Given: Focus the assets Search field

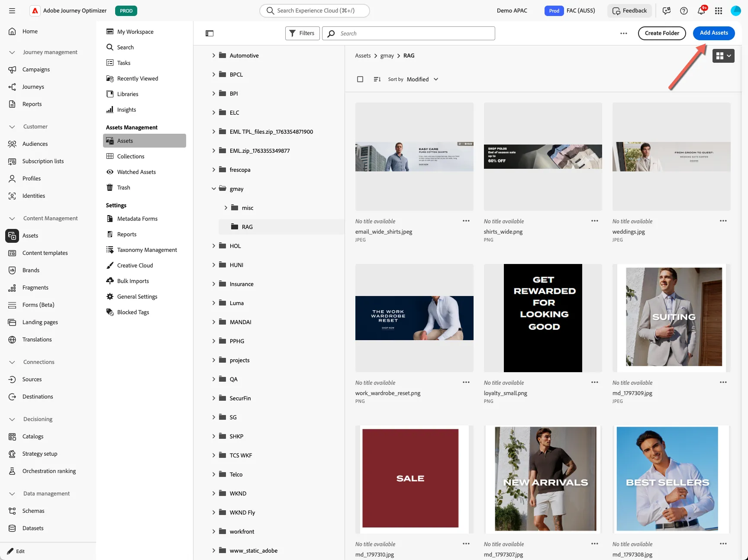Looking at the screenshot, I should (409, 33).
